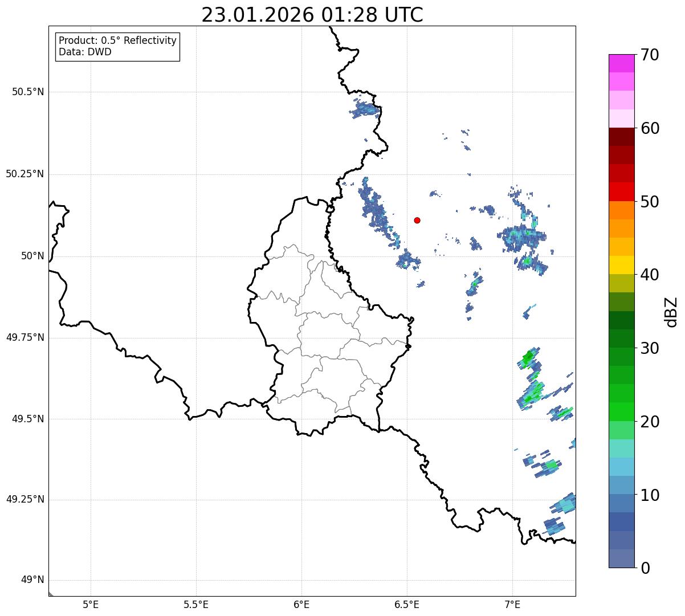Screen dimensions: 685x616
Task: Click the darkest green colorbar segment near 34
Action: (621, 320)
